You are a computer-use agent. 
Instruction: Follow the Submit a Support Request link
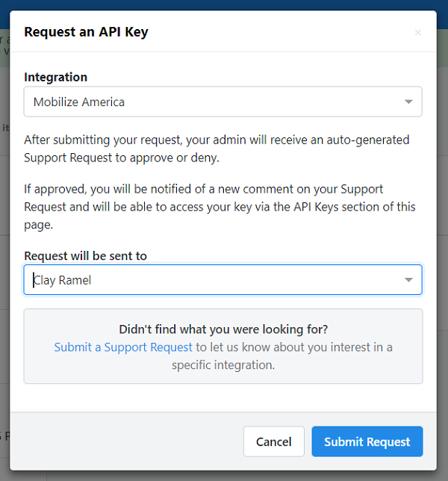123,347
